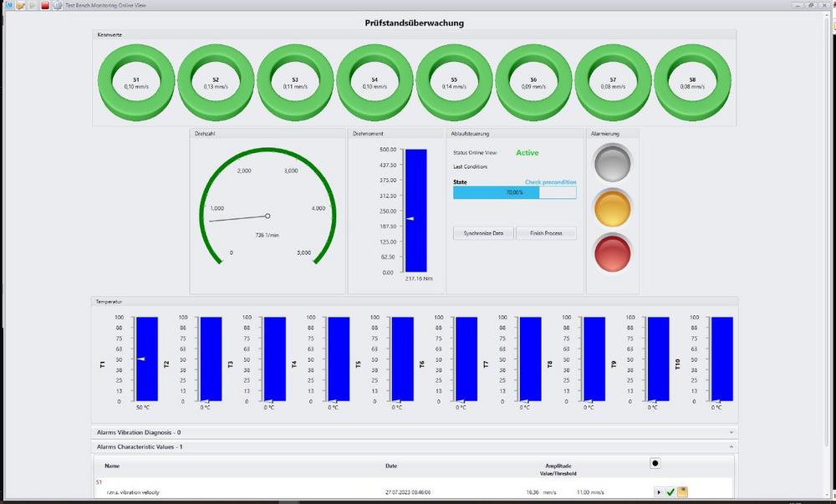Acknowledge alarm with the green checkmark icon
This screenshot has width=836, height=504.
click(670, 492)
